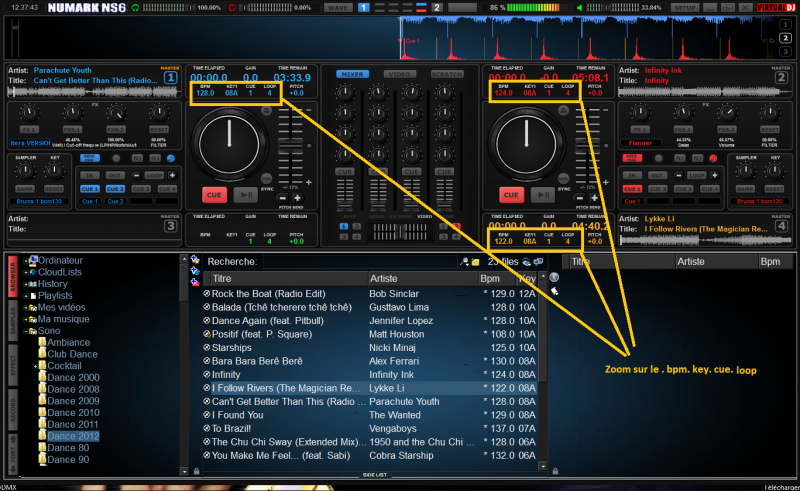800x491 pixels.
Task: Click the headphone icon in the top bar
Action: [135, 8]
